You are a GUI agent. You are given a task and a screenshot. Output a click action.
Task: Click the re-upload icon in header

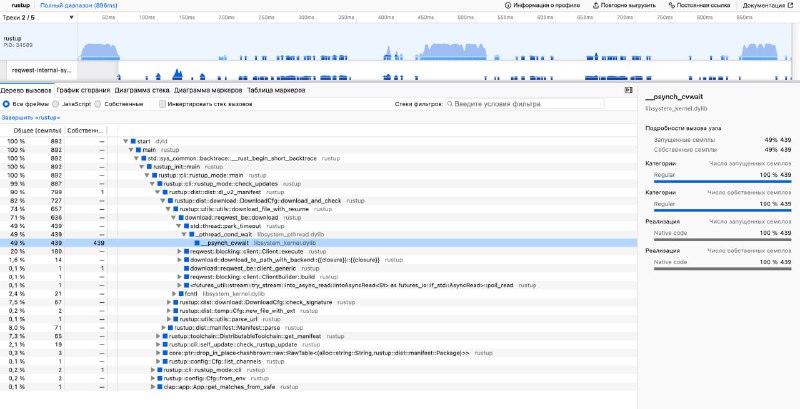pyautogui.click(x=595, y=5)
